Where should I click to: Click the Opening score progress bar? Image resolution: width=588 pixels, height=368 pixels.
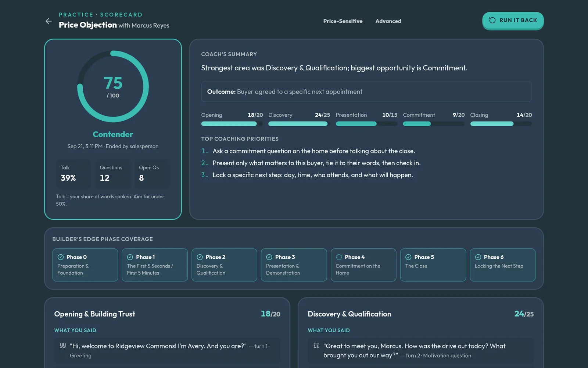point(232,124)
